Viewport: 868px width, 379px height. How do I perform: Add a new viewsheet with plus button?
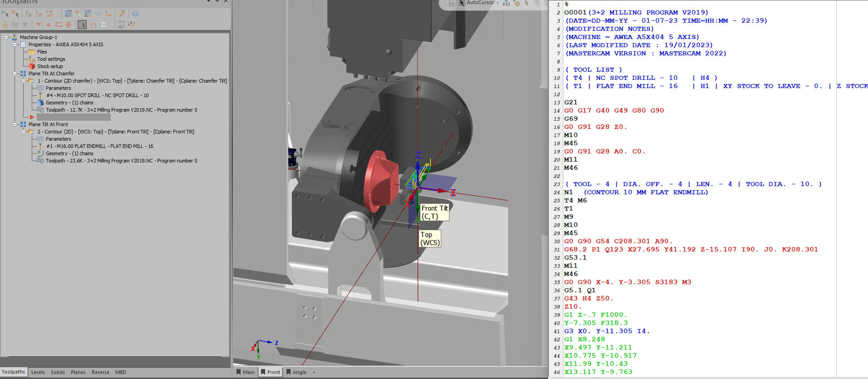click(x=314, y=372)
